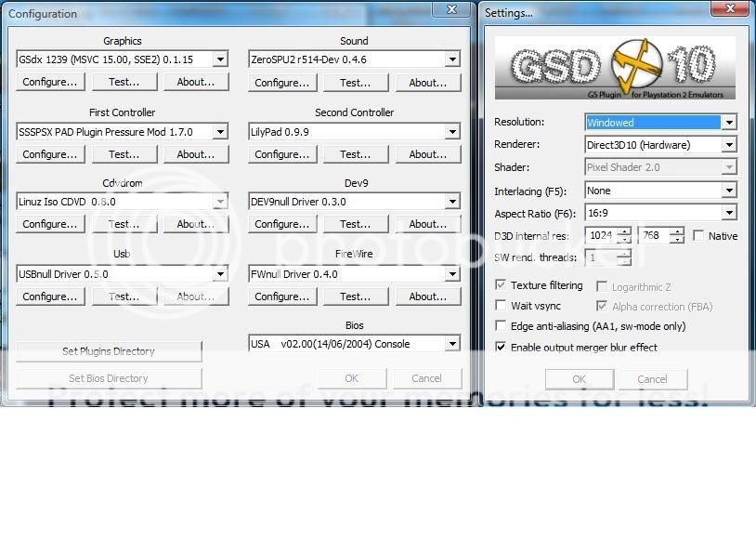Open the Aspect Ratio (F6) dropdown

tap(660, 212)
